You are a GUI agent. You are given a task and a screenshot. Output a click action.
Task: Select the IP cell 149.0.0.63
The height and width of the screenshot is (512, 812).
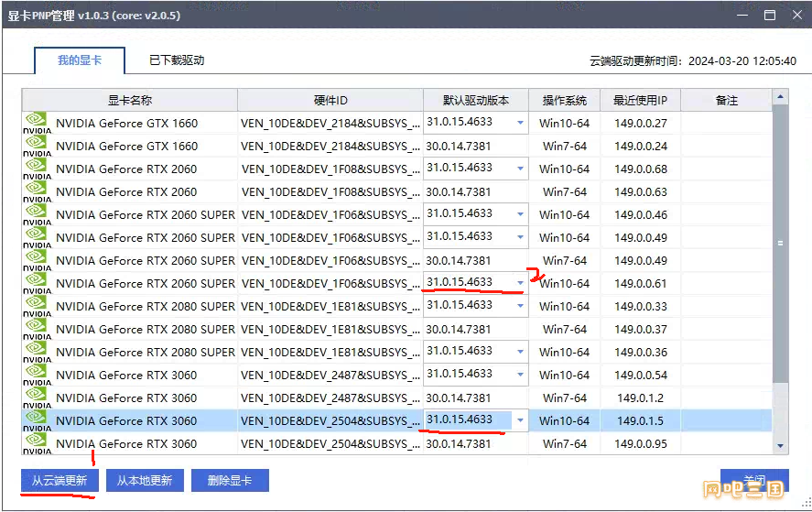click(x=641, y=191)
